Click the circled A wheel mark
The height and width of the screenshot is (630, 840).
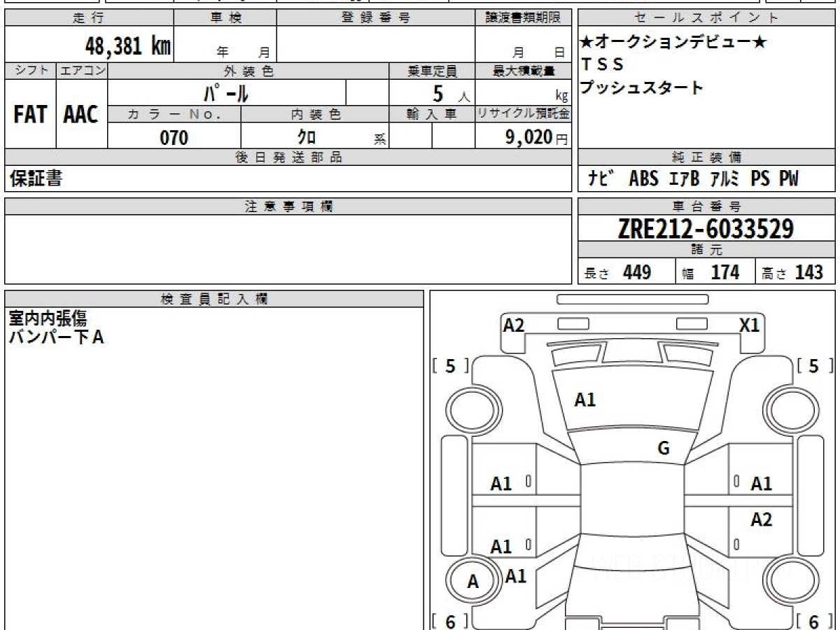[472, 582]
